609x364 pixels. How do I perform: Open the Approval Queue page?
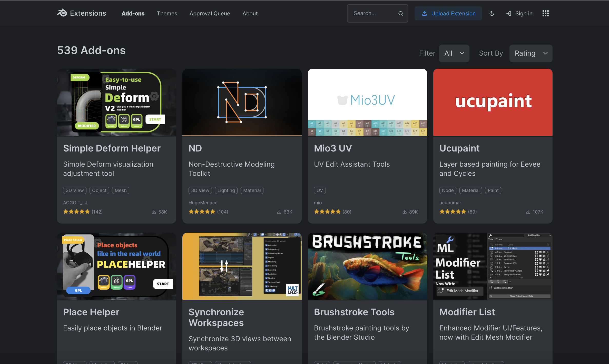[x=210, y=14]
